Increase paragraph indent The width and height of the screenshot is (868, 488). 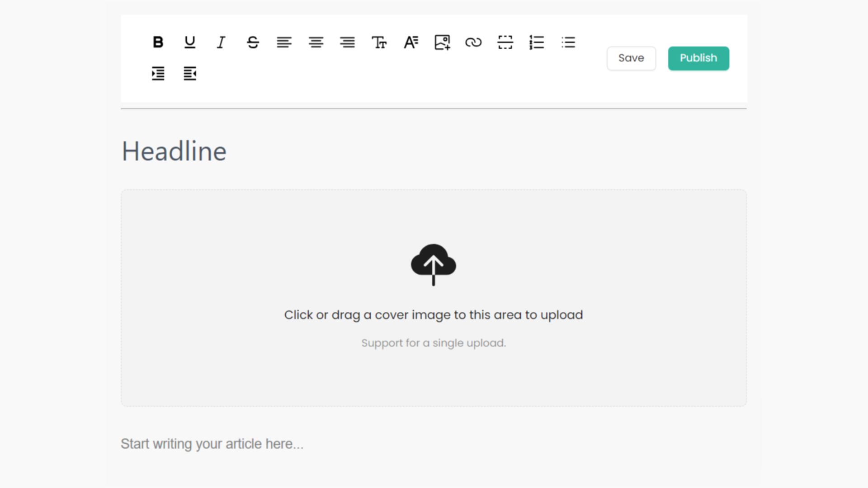pos(158,73)
